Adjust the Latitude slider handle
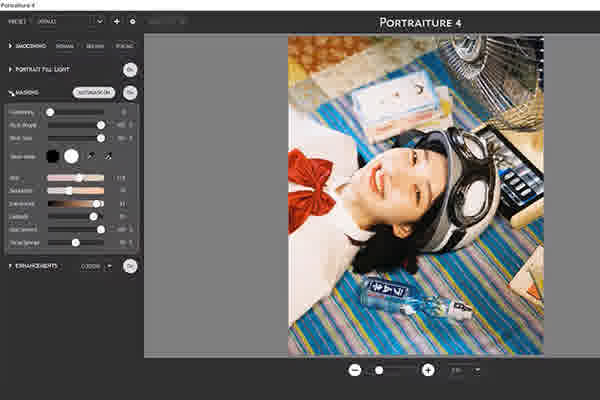Image resolution: width=600 pixels, height=400 pixels. (93, 217)
